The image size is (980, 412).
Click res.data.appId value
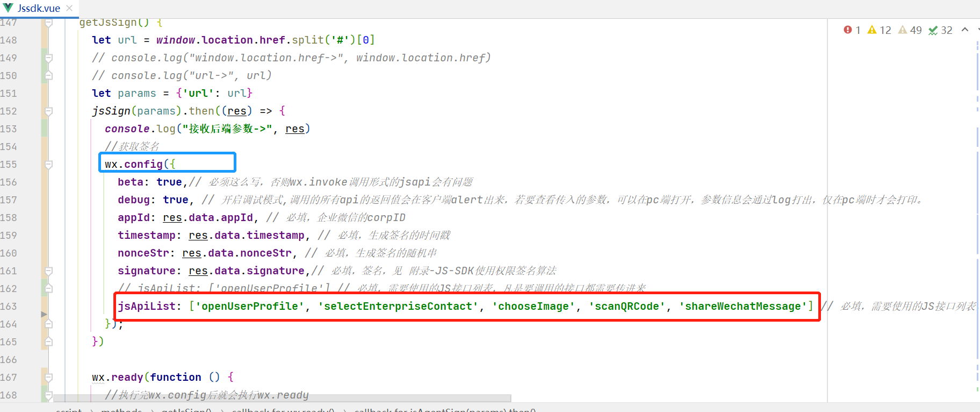pyautogui.click(x=208, y=217)
